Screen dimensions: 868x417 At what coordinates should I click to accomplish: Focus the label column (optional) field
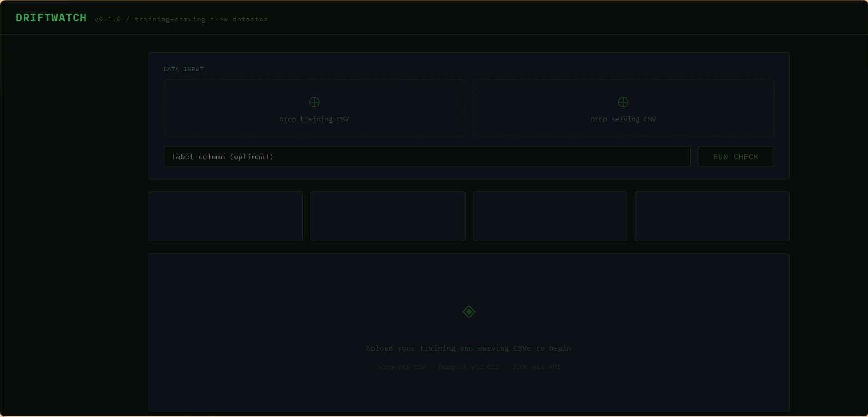427,156
